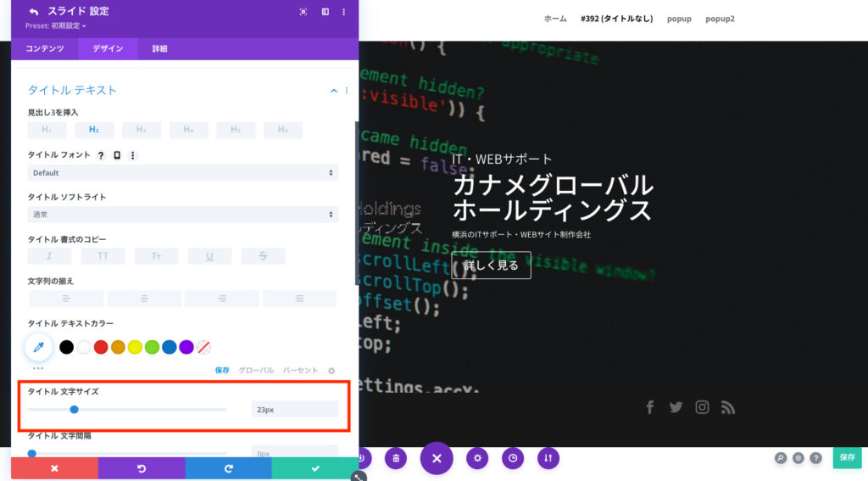The image size is (868, 481).
Task: Click the snap-to-sidebar column icon
Action: click(325, 12)
